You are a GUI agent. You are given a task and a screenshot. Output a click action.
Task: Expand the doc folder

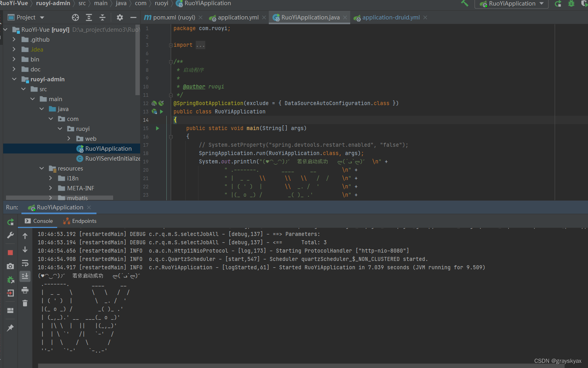point(14,69)
